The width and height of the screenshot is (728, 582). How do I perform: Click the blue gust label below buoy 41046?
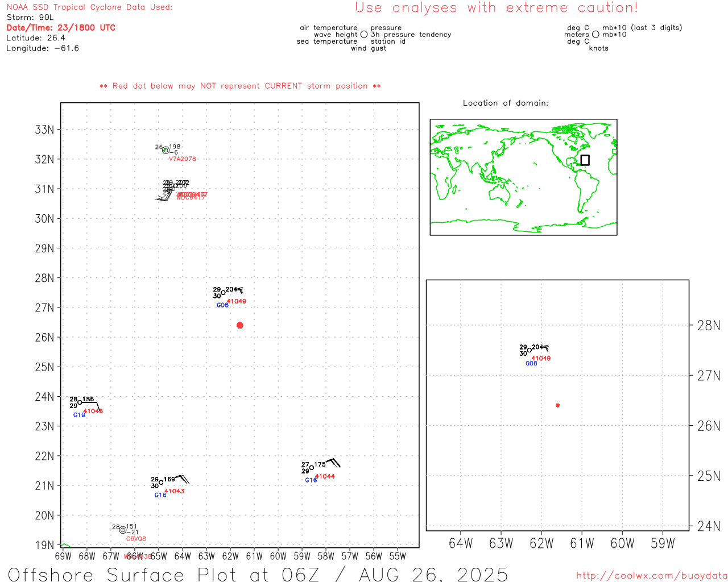tap(79, 415)
